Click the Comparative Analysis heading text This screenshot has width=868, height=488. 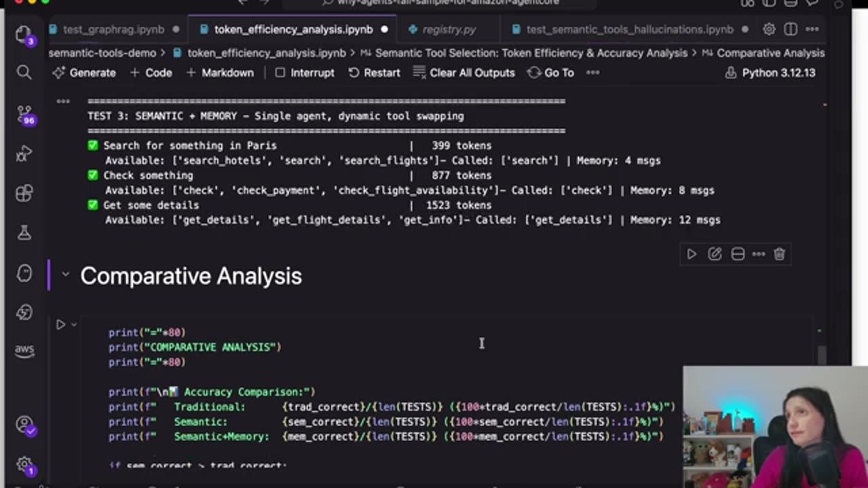(191, 276)
